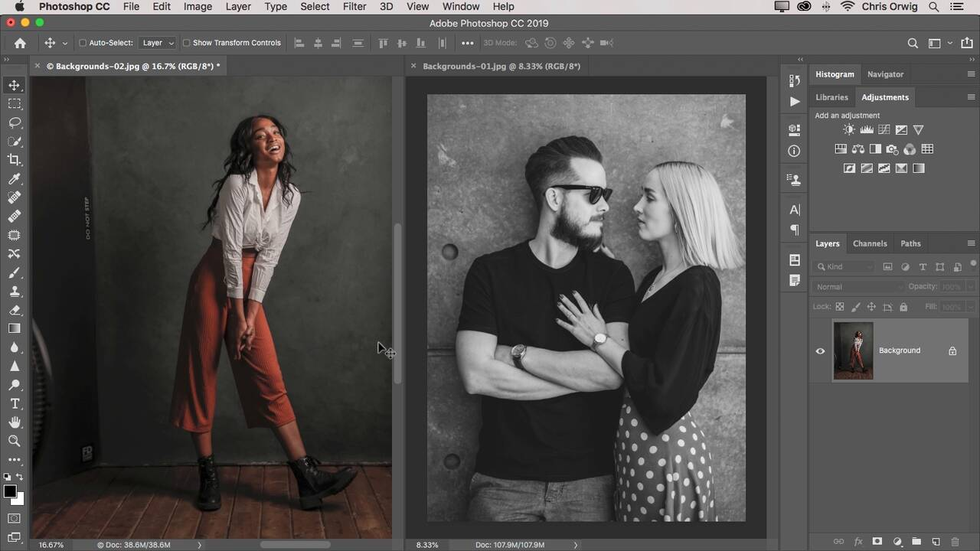This screenshot has height=551, width=980.
Task: Select the Horizontal Type tool
Action: (x=14, y=404)
